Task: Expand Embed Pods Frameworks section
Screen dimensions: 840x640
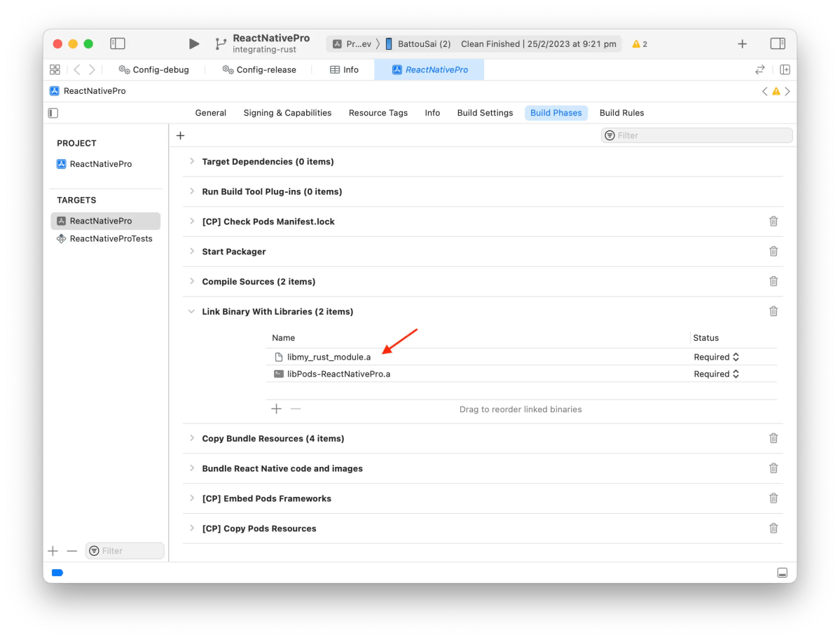Action: click(192, 498)
